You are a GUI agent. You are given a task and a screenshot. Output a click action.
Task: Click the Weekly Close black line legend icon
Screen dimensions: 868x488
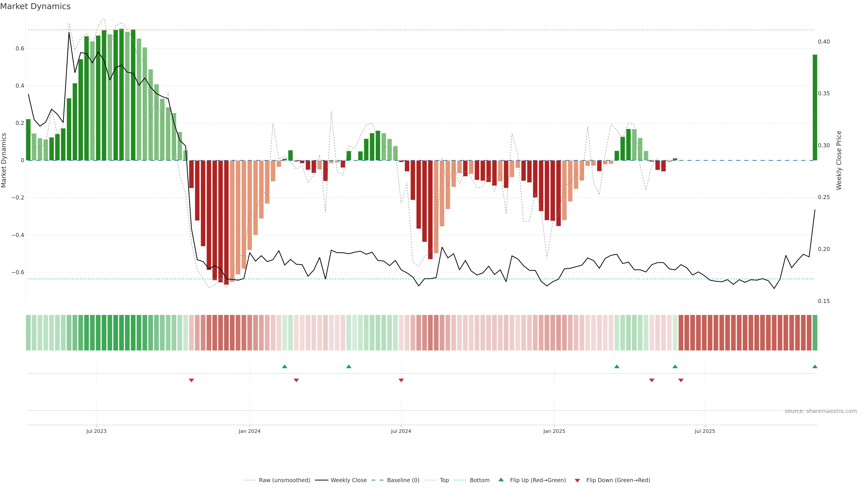click(321, 480)
